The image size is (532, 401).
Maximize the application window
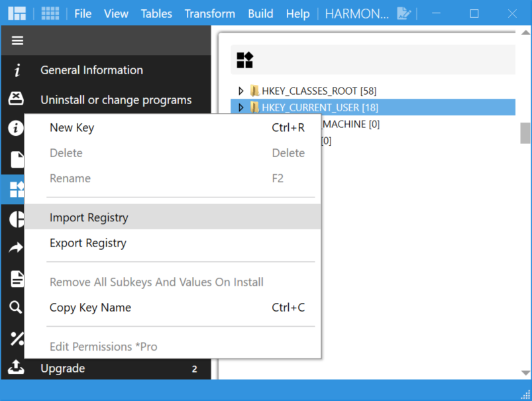click(x=474, y=13)
